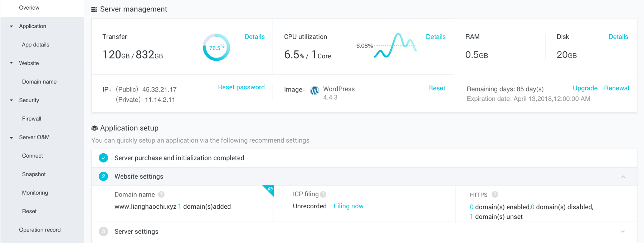This screenshot has width=644, height=243.
Task: Collapse the Website settings section chevron
Action: click(623, 177)
